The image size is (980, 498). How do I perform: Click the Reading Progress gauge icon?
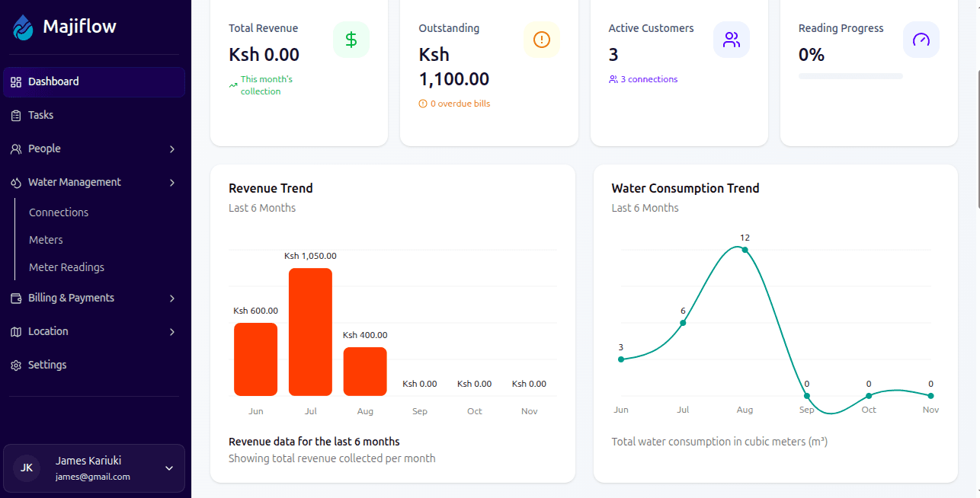click(x=921, y=40)
